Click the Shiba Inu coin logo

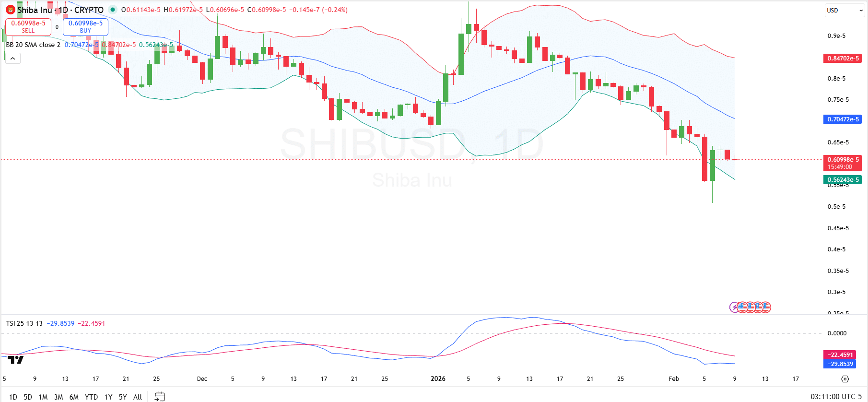(10, 10)
